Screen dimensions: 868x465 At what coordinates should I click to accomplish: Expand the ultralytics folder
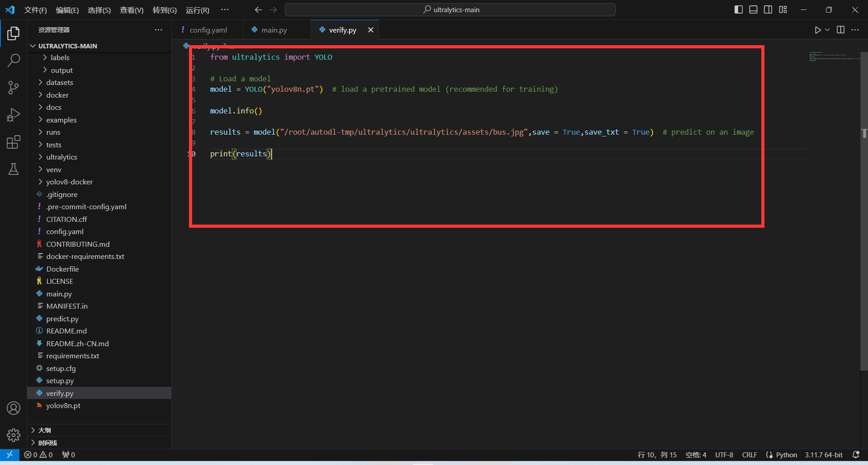(99, 157)
